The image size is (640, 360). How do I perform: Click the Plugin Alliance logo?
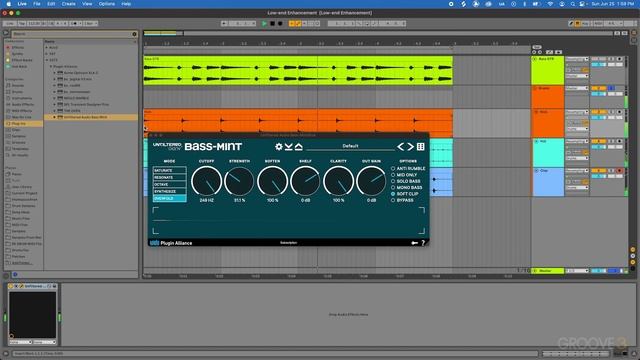pos(171,243)
